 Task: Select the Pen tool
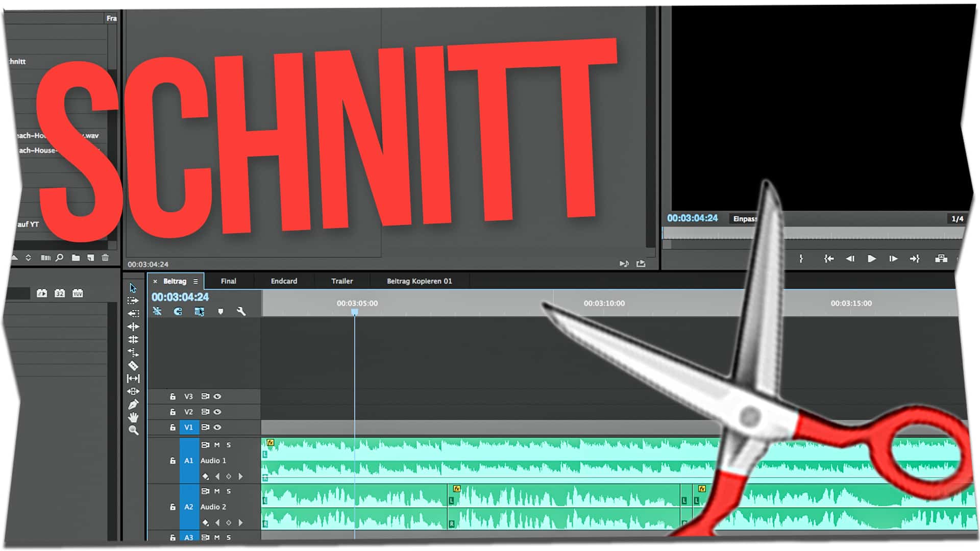coord(133,405)
